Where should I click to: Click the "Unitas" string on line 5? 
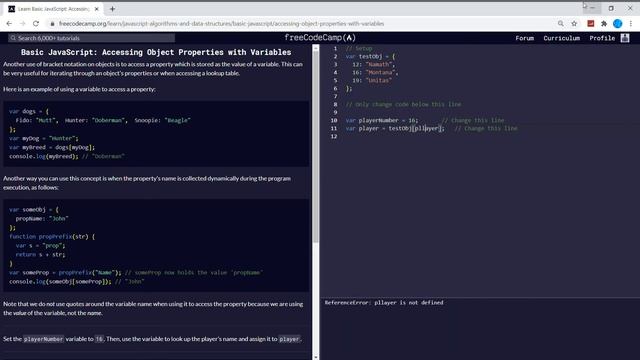[x=378, y=80]
